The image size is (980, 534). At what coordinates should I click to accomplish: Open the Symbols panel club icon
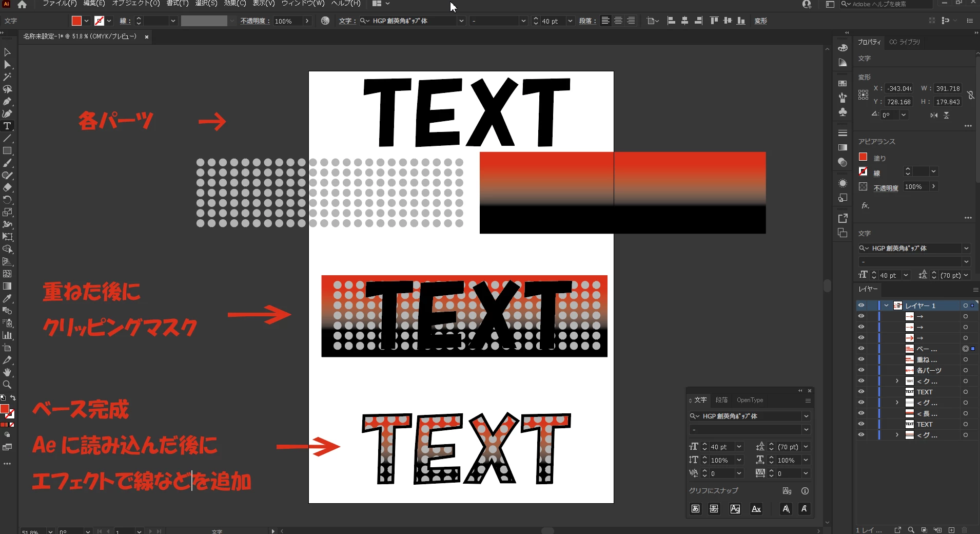coord(842,112)
